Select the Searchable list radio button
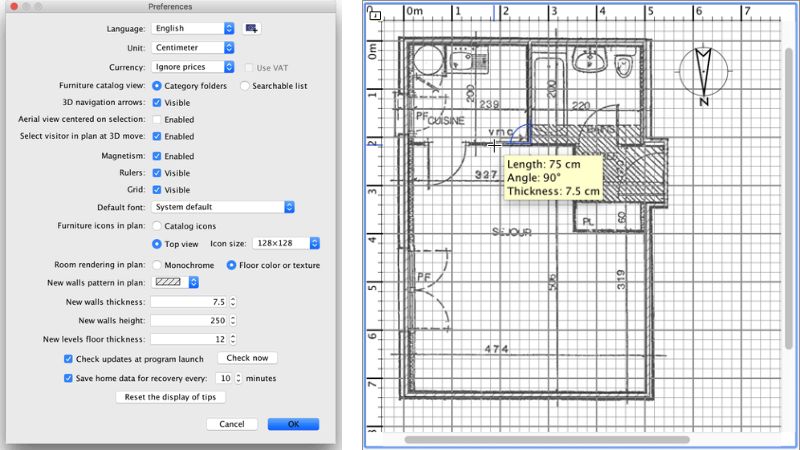 pos(246,86)
